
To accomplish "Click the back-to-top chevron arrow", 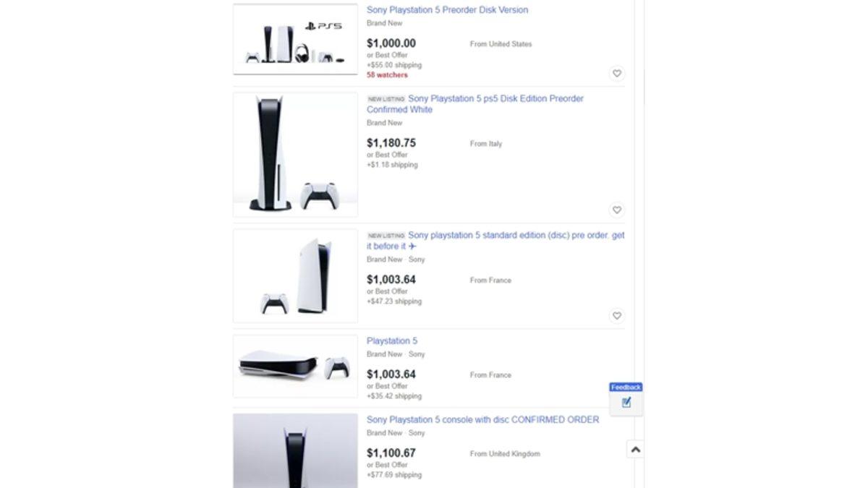I will click(636, 449).
